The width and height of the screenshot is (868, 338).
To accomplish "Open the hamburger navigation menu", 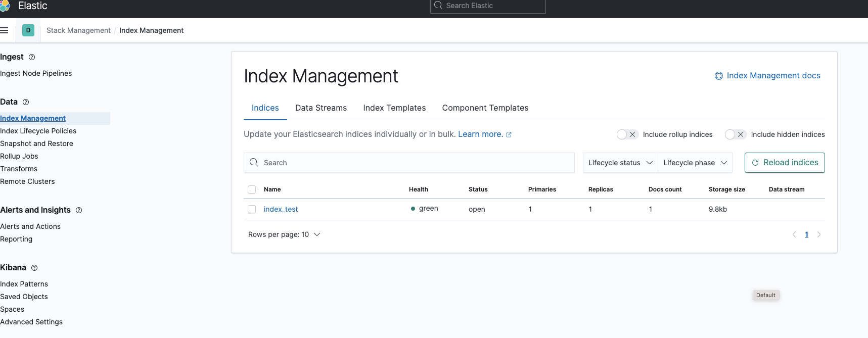I will tap(4, 30).
